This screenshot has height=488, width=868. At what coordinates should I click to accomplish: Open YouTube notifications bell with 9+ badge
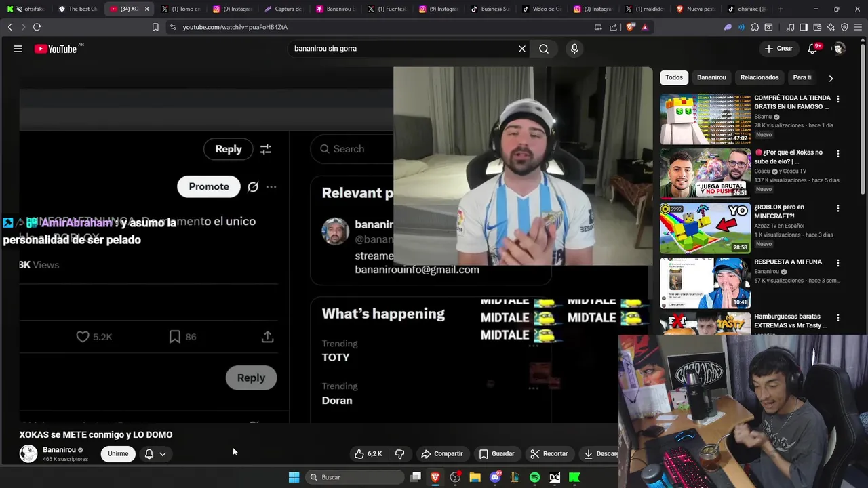click(x=813, y=49)
